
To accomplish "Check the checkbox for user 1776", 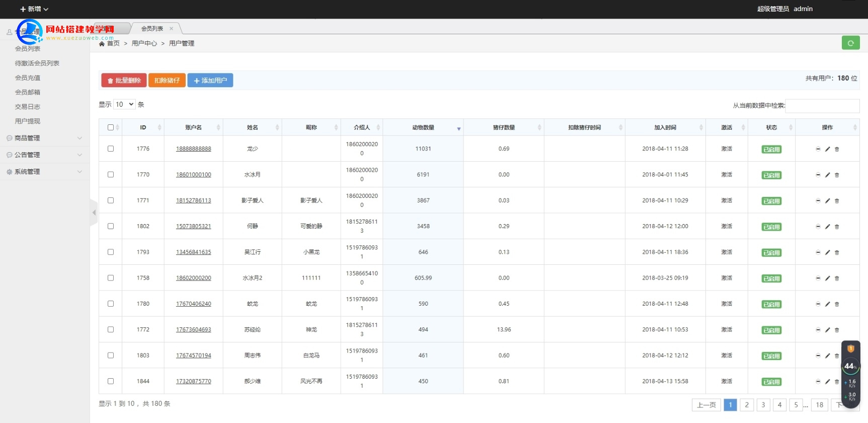I will tap(111, 149).
